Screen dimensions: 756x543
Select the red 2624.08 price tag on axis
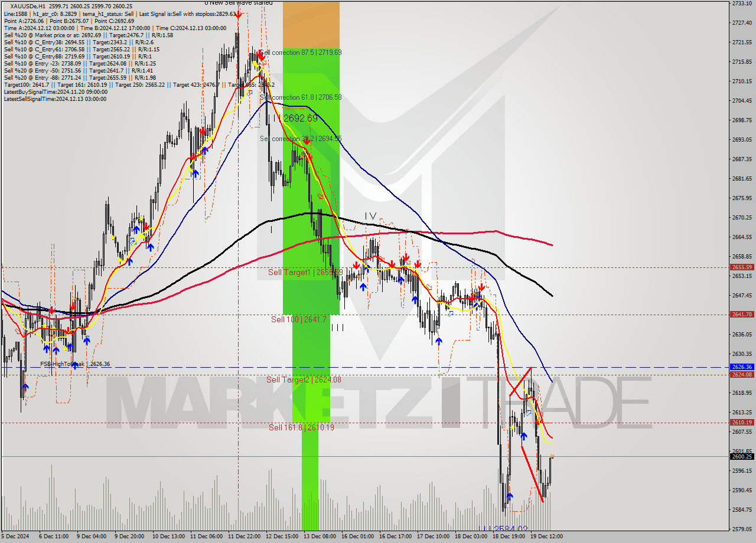[742, 374]
